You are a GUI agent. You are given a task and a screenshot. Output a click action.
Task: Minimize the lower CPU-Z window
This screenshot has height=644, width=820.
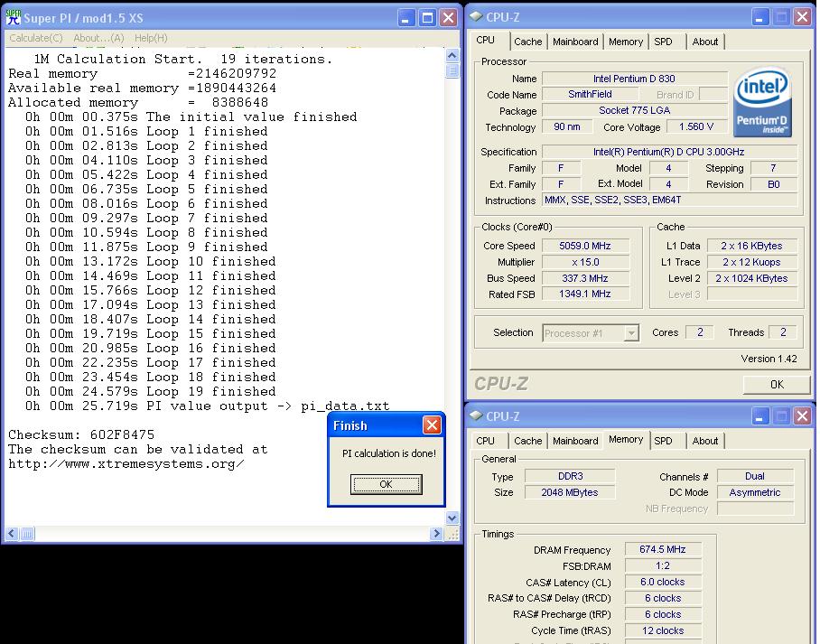coord(760,416)
